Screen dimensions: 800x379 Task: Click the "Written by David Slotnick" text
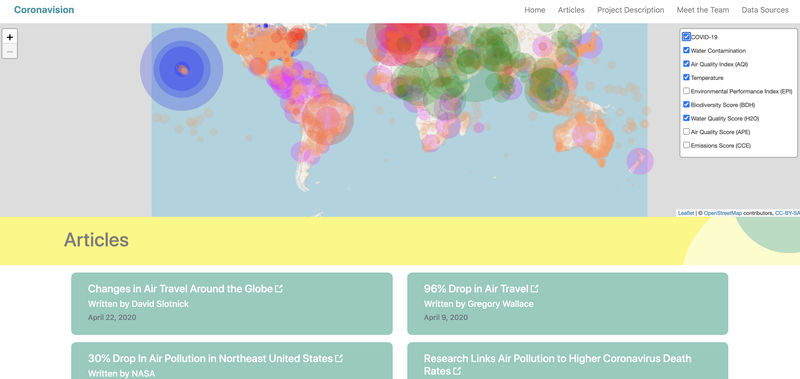tap(138, 304)
